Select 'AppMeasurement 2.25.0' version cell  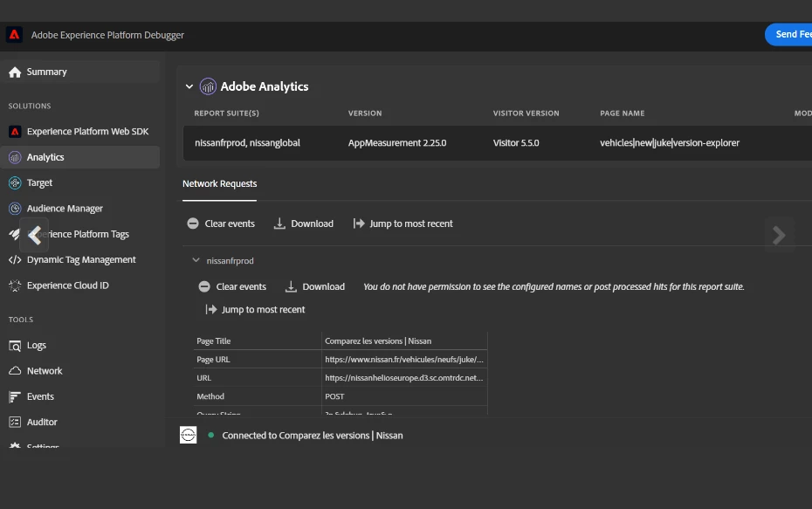(397, 143)
